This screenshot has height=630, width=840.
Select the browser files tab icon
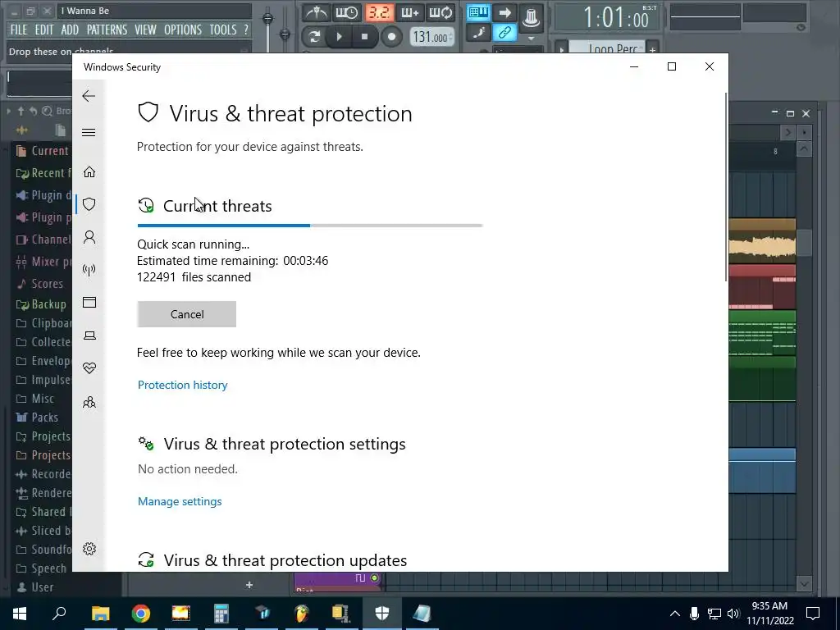(61, 130)
